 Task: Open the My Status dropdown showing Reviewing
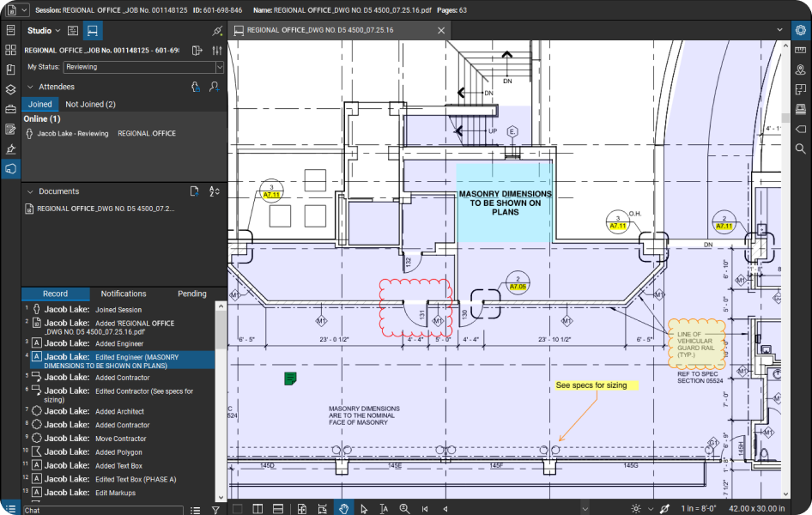tap(142, 67)
